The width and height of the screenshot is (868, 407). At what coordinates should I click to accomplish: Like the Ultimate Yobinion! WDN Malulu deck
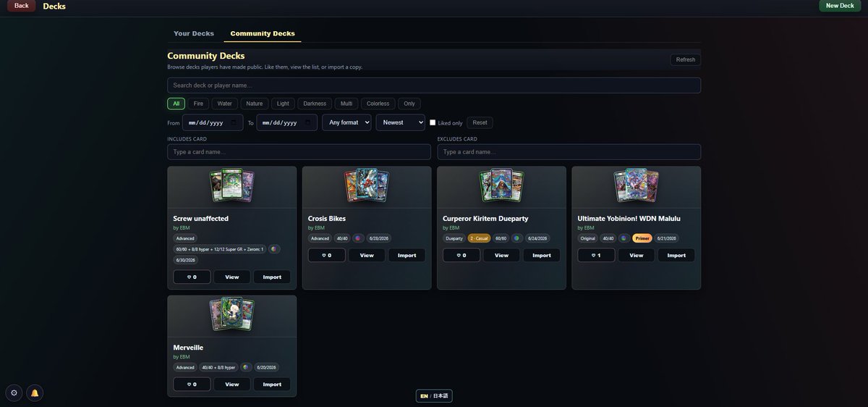pos(596,255)
